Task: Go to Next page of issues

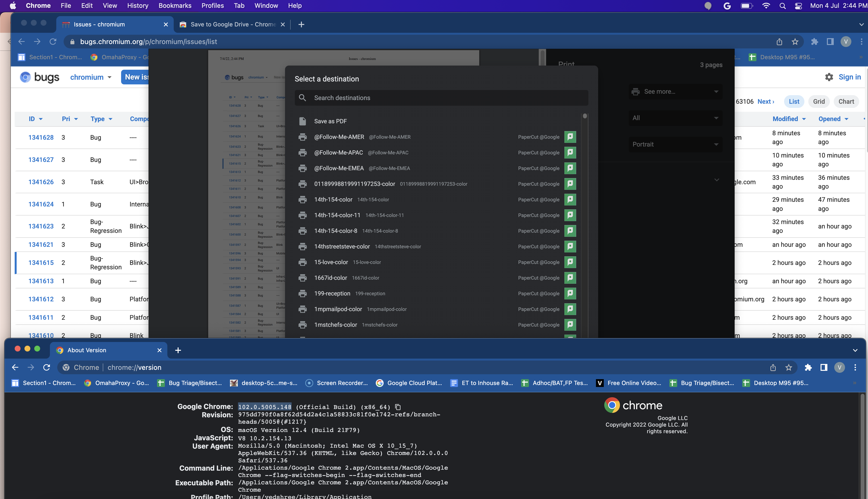Action: [x=765, y=102]
